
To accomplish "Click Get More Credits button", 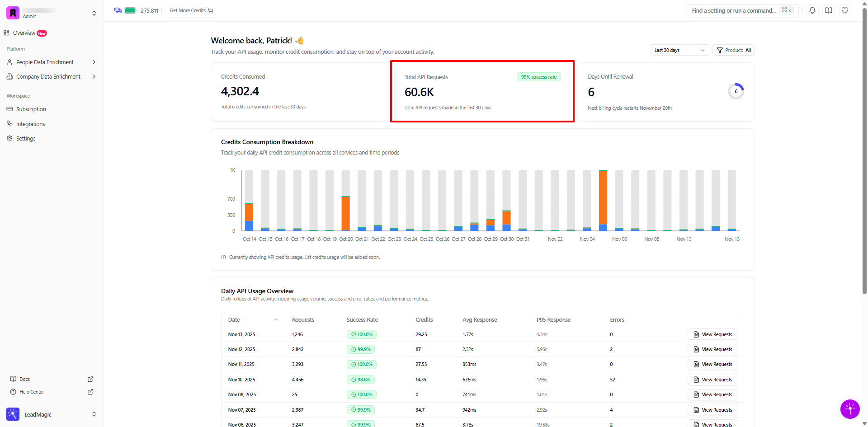I will pos(191,10).
